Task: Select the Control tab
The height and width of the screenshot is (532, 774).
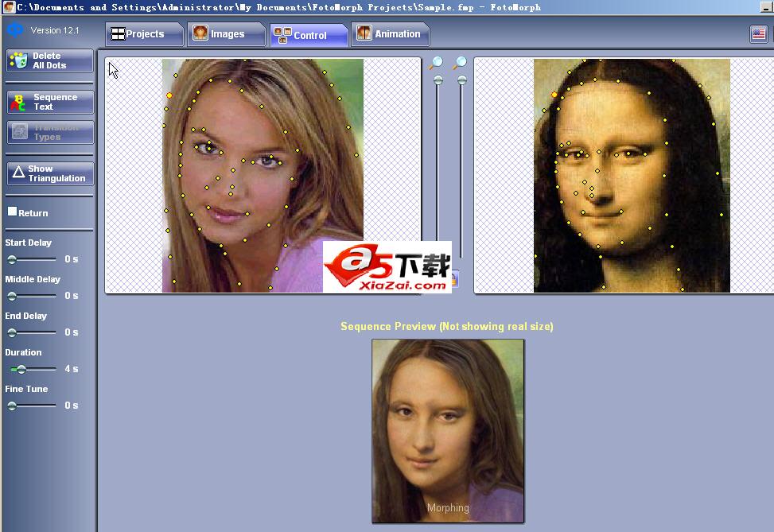Action: point(309,35)
